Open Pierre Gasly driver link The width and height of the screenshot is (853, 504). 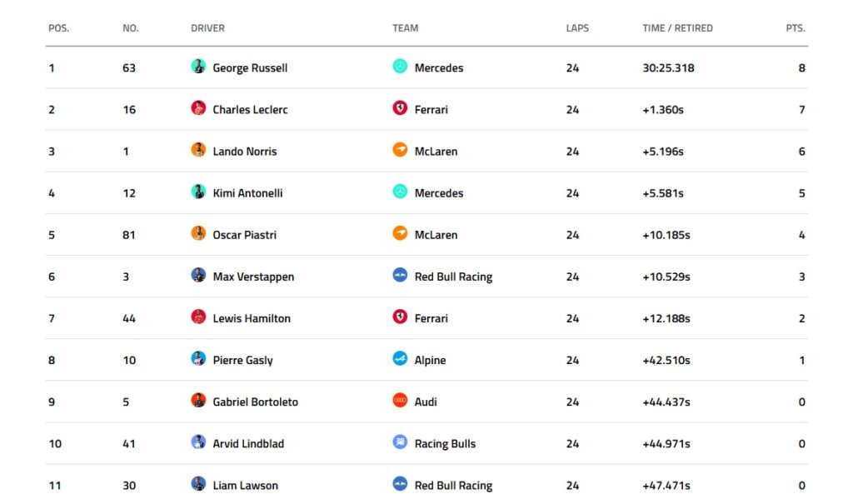242,361
